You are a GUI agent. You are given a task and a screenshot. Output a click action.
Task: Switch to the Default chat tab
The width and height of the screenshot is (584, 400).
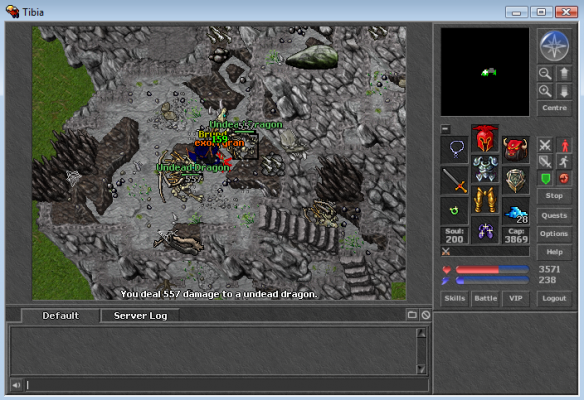click(60, 316)
